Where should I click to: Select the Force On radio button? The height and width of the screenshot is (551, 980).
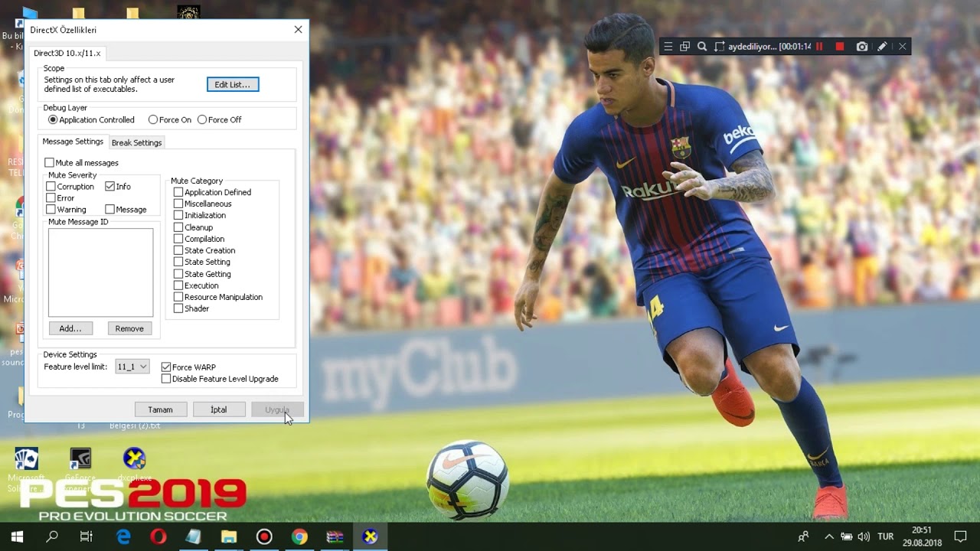tap(170, 120)
